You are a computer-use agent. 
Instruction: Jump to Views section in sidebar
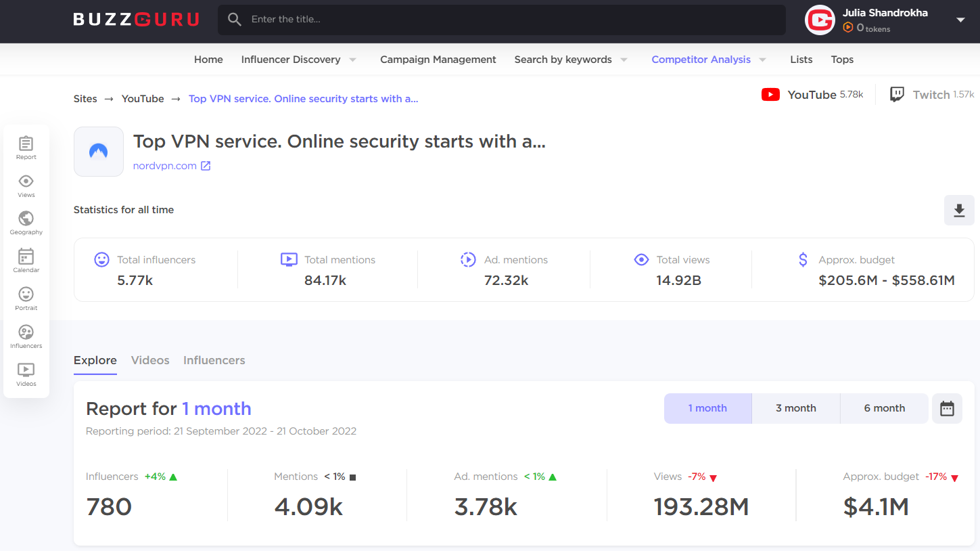[26, 186]
